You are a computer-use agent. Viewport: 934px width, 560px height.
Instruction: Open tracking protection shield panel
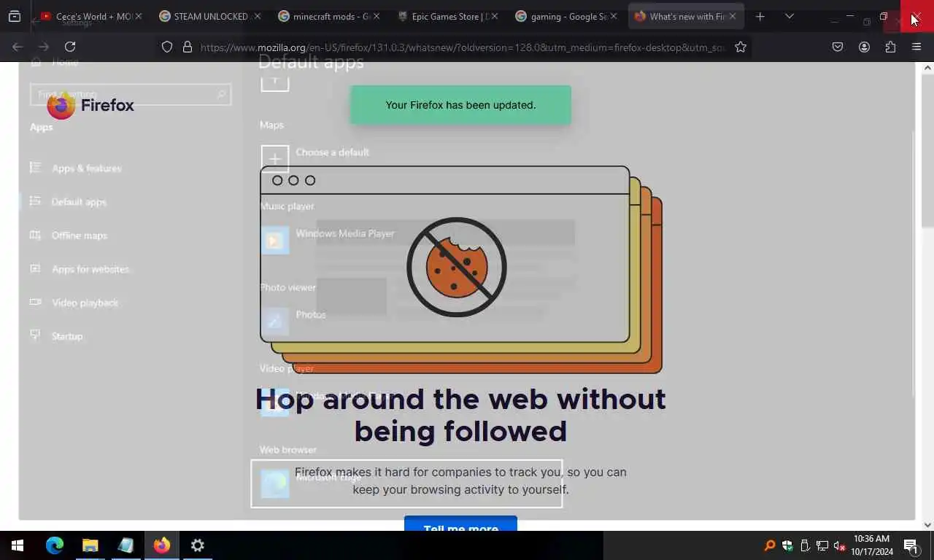pyautogui.click(x=167, y=47)
